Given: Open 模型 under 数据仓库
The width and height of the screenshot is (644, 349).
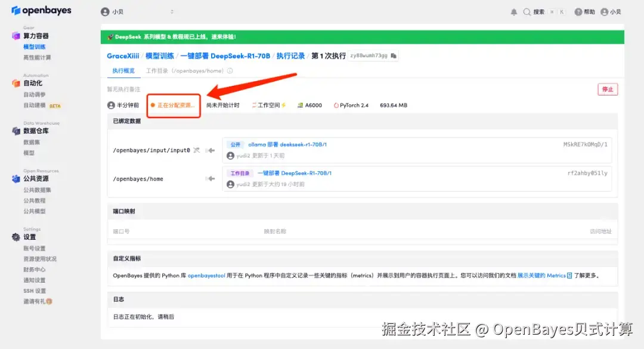Looking at the screenshot, I should (29, 153).
